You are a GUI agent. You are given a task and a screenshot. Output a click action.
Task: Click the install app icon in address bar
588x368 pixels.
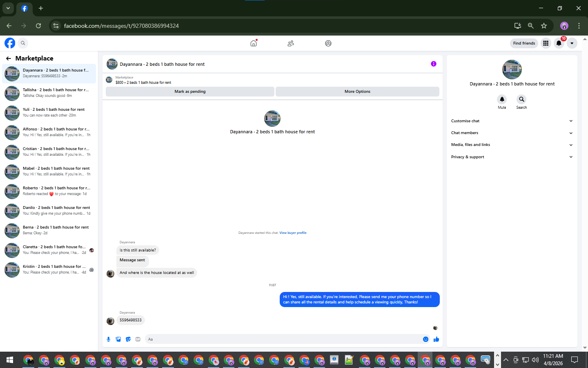518,26
